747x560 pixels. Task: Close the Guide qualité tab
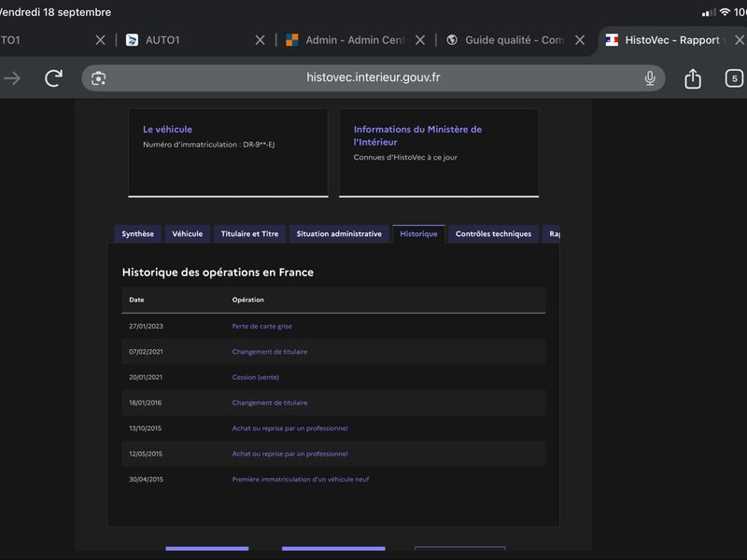tap(580, 40)
